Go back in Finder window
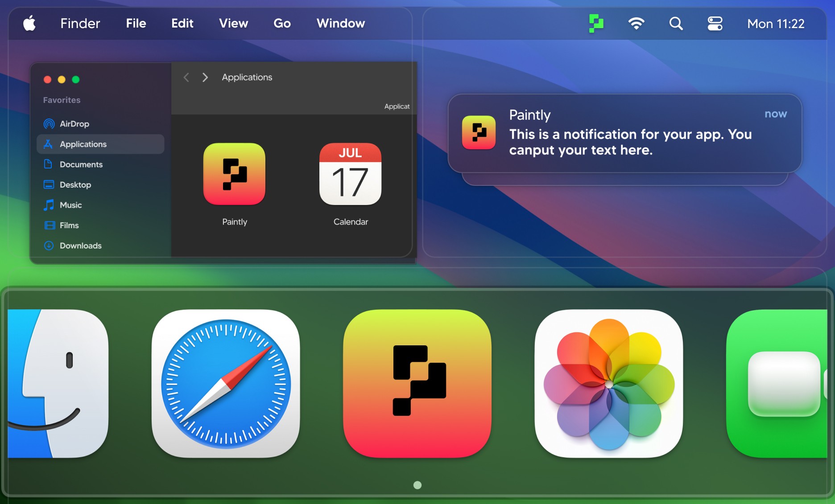The image size is (835, 504). click(186, 78)
